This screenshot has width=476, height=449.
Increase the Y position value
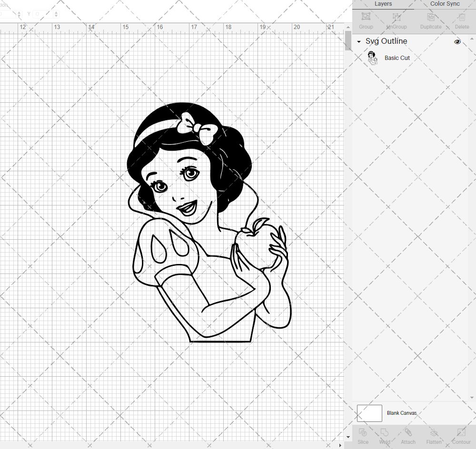[x=56, y=12]
